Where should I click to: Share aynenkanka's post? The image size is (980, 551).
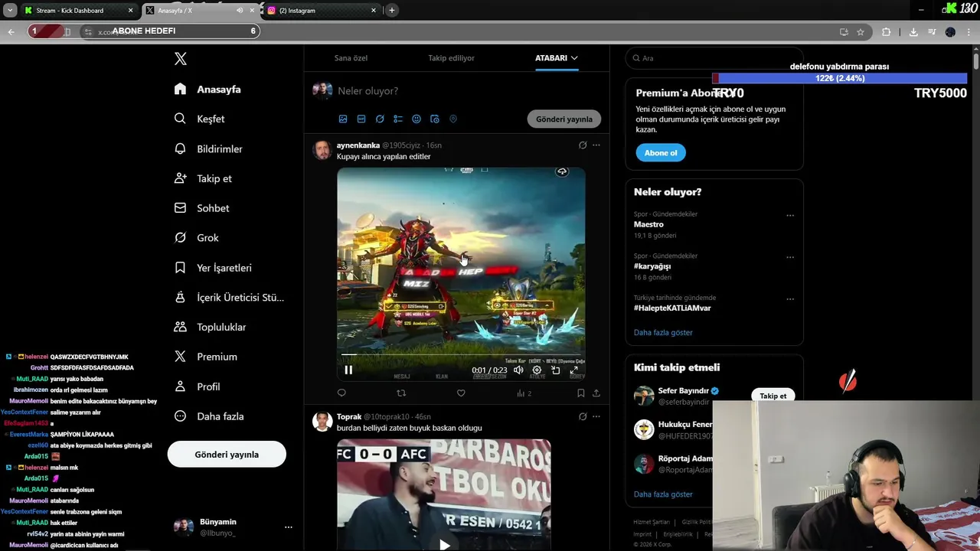(596, 393)
